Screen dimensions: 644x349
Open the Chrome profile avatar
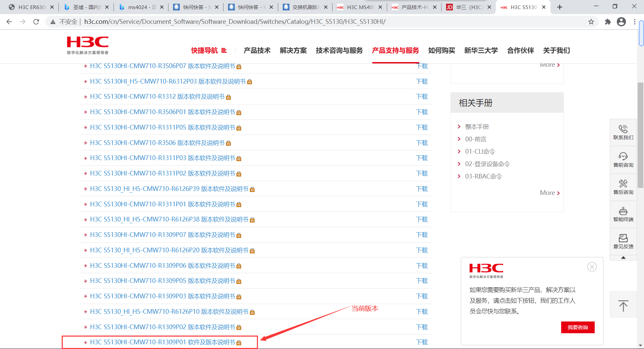coord(621,22)
